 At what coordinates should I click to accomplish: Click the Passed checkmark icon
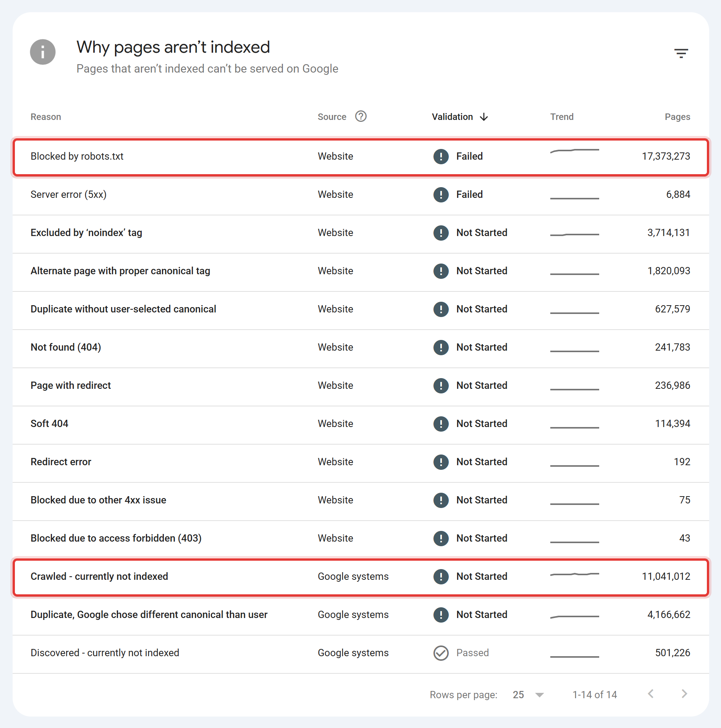point(441,653)
